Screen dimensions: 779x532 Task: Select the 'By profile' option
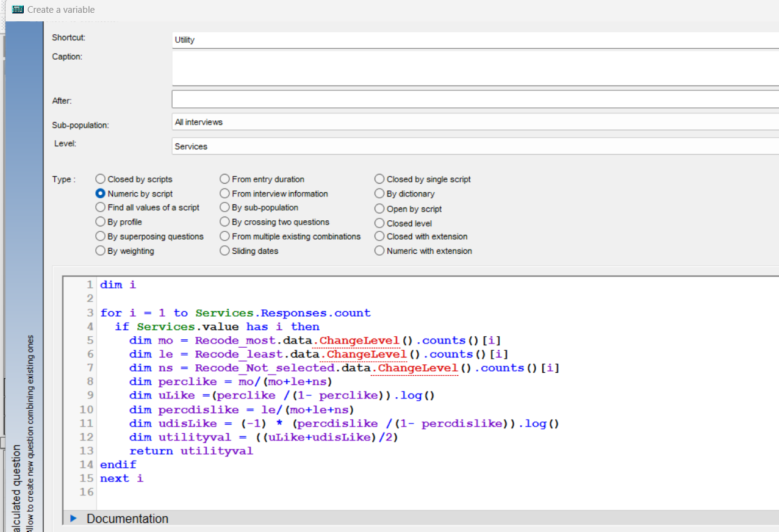coord(100,222)
